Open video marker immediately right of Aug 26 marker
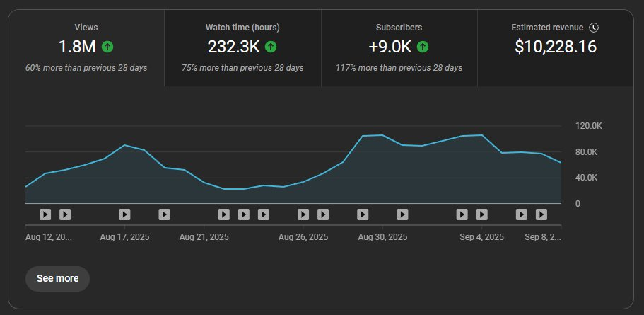The height and width of the screenshot is (315, 644). [323, 214]
